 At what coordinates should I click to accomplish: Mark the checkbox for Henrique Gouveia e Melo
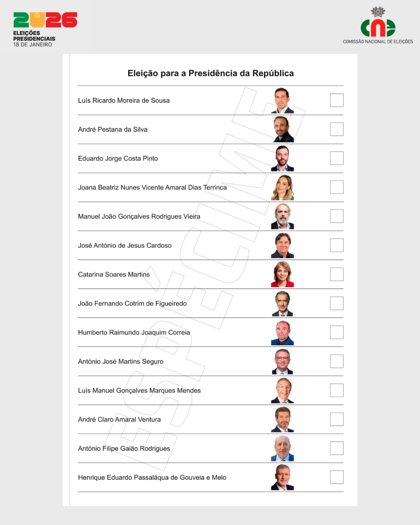click(336, 477)
